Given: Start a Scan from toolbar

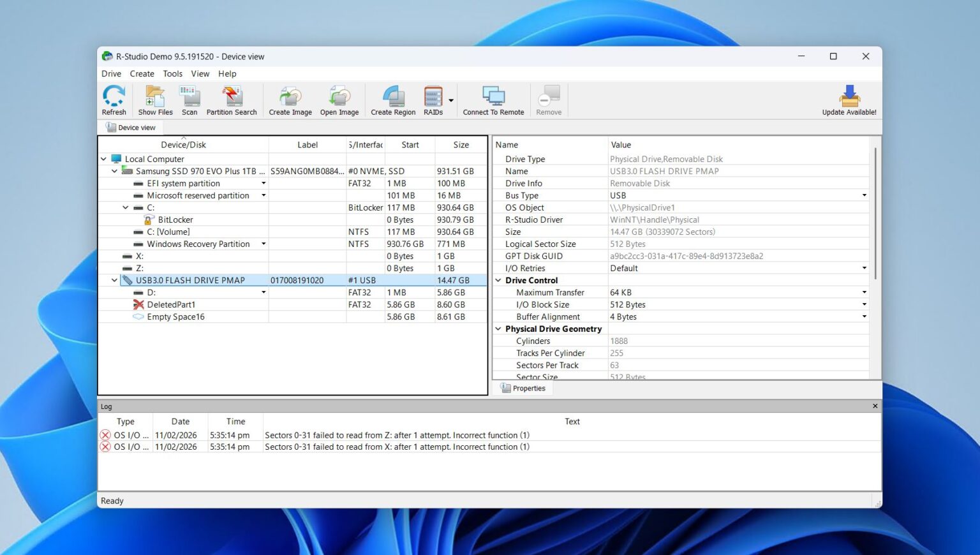Looking at the screenshot, I should point(189,97).
